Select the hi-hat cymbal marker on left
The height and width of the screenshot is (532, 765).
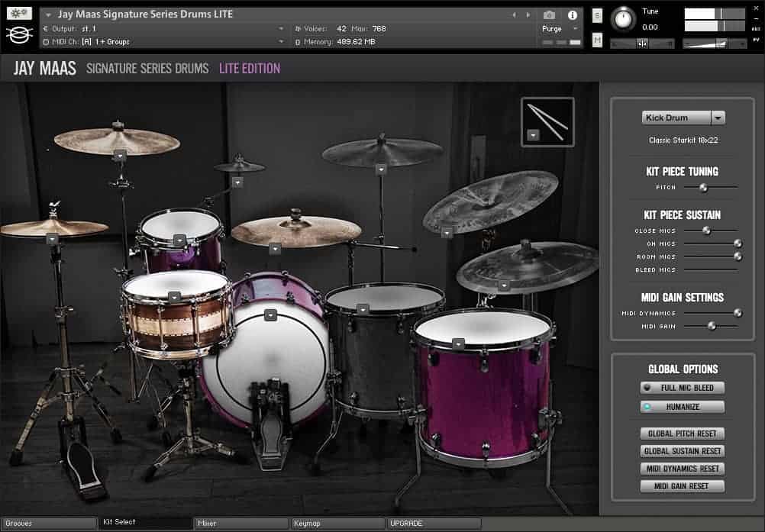tap(52, 239)
